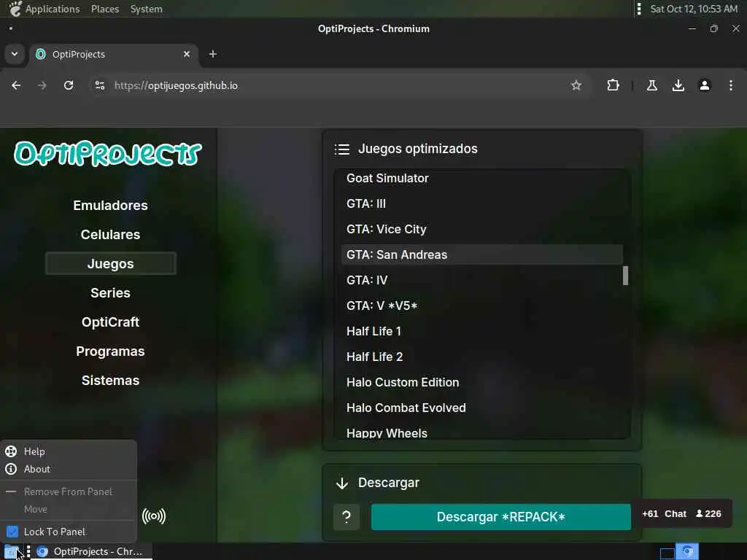The image size is (747, 560).
Task: Open the Extensions puzzle icon
Action: pos(613,85)
